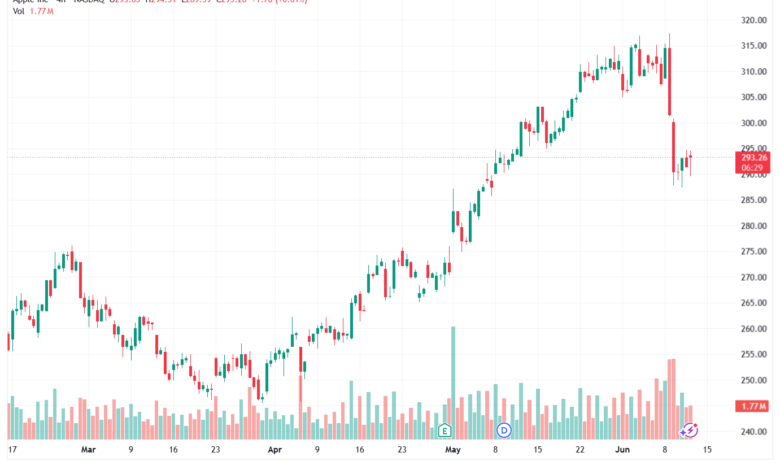Image resolution: width=780 pixels, height=470 pixels.
Task: Open the green earnings E marker
Action: [x=445, y=430]
